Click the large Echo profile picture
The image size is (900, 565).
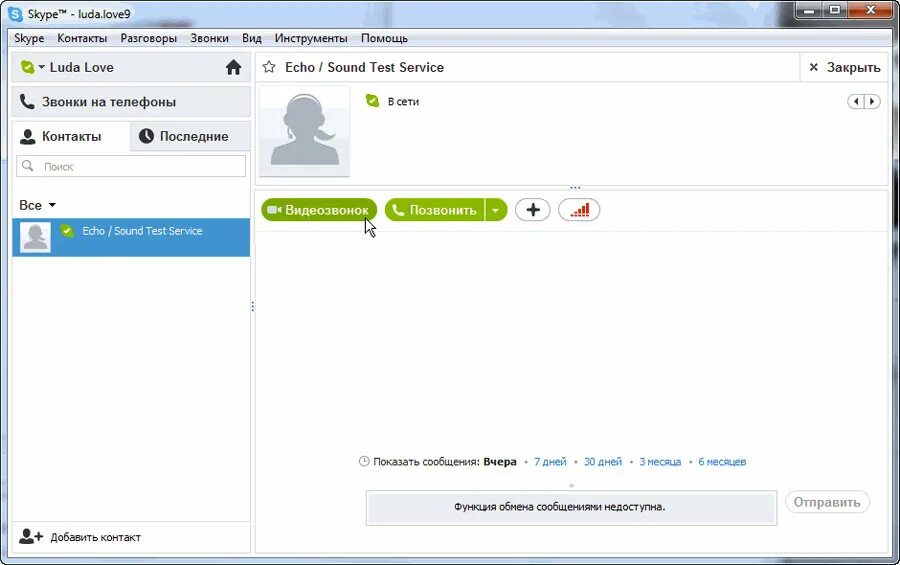click(304, 131)
